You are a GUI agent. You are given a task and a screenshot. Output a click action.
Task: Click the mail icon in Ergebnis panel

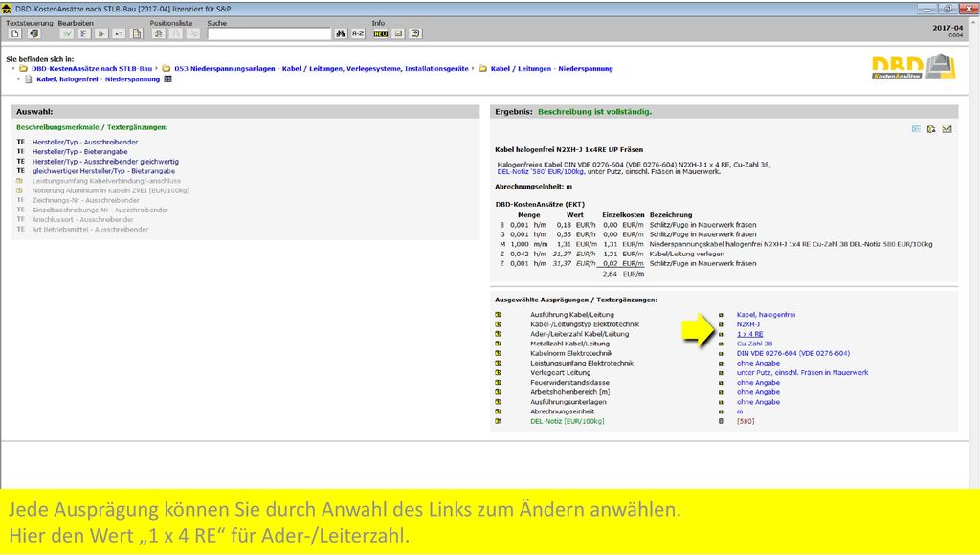[947, 129]
